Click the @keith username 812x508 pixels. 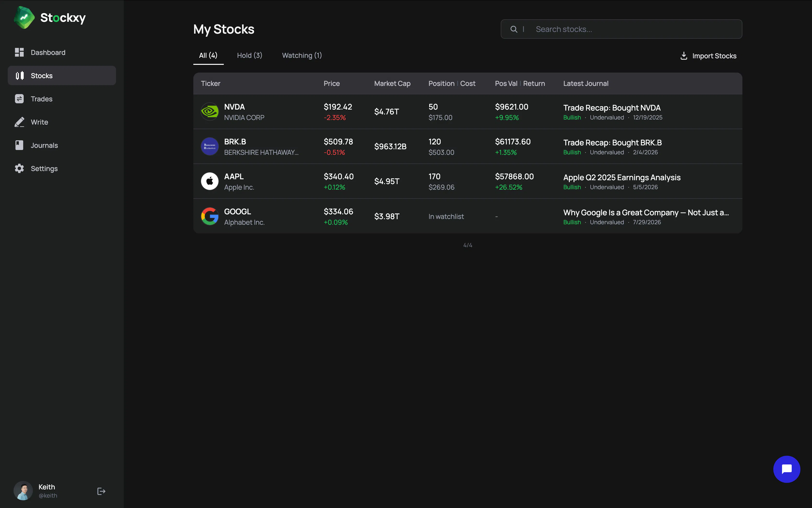click(x=48, y=496)
